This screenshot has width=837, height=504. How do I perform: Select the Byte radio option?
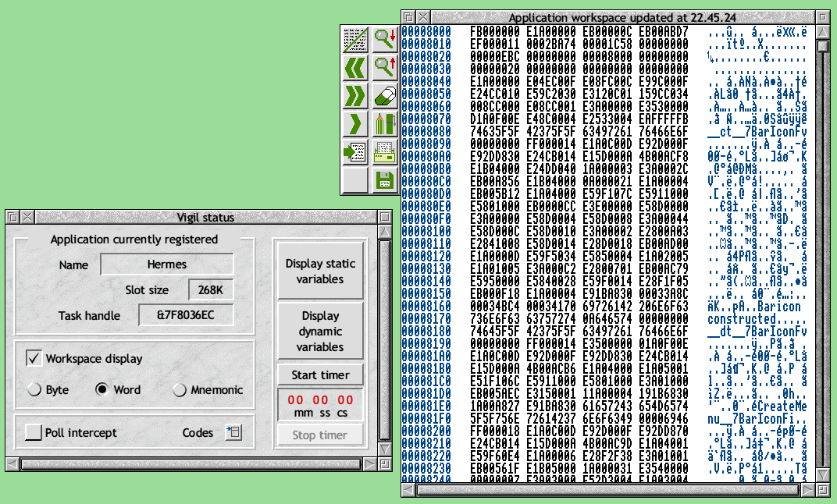(35, 390)
